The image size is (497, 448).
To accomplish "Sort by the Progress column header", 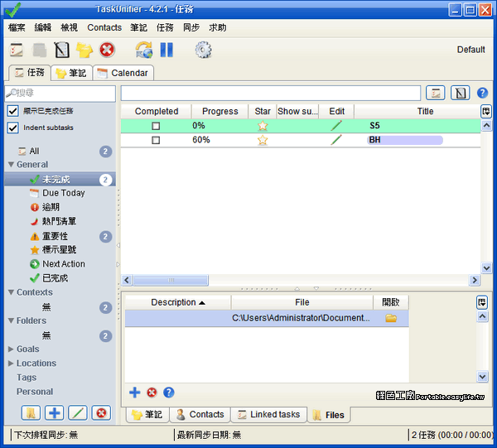I will pyautogui.click(x=220, y=112).
